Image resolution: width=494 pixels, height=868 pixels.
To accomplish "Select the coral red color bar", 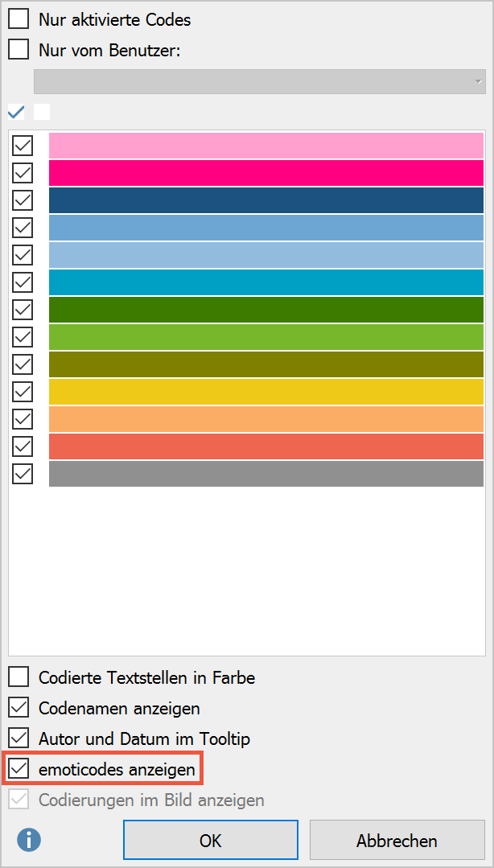I will point(266,446).
